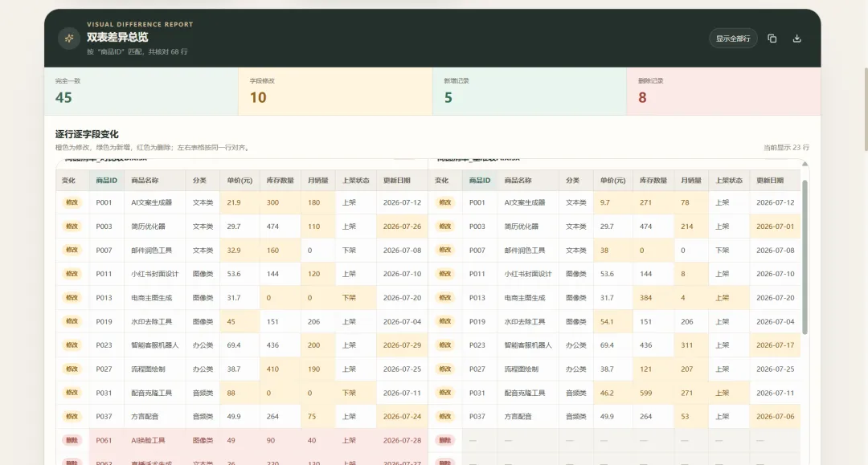Click the price cell 21.9
Screen dimensions: 868x465
tap(240, 202)
